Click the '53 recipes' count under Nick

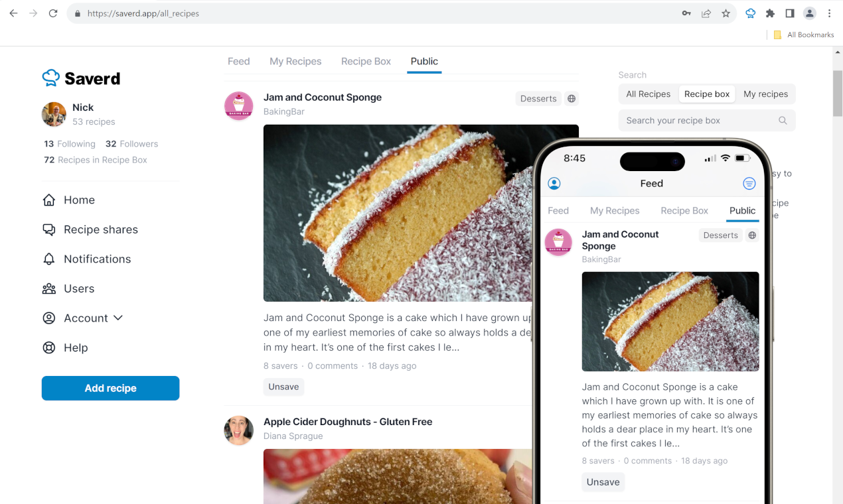(94, 122)
